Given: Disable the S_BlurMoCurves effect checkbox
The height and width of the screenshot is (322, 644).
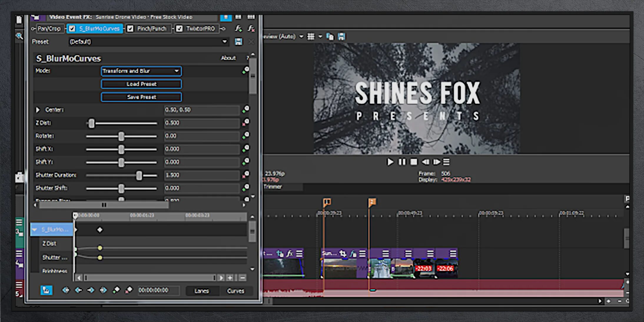Looking at the screenshot, I should tap(72, 29).
